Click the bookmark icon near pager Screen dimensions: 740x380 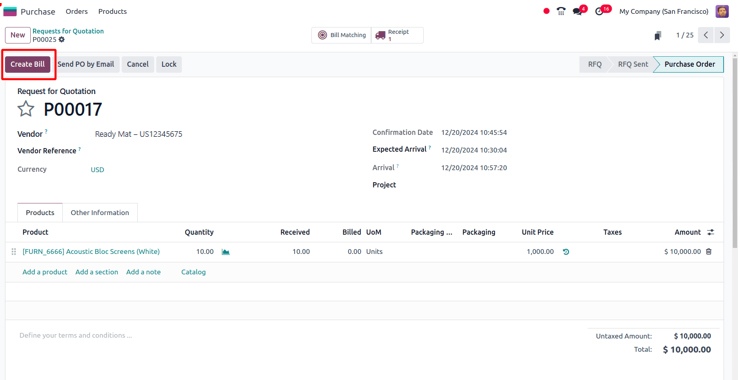pos(658,35)
